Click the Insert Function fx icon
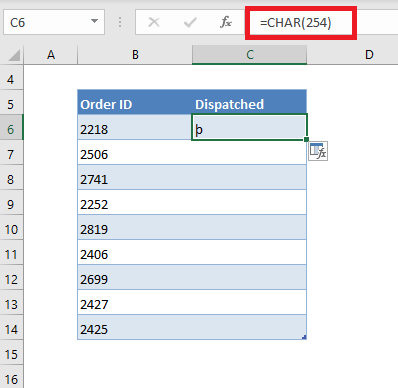398x388 pixels. (x=226, y=22)
